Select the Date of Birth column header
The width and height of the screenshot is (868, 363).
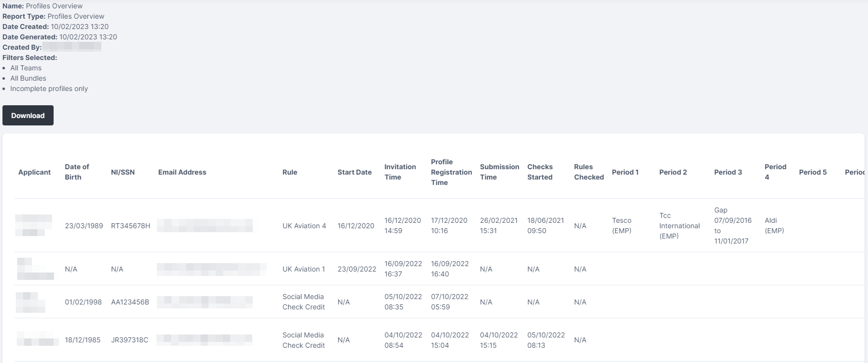pyautogui.click(x=77, y=172)
